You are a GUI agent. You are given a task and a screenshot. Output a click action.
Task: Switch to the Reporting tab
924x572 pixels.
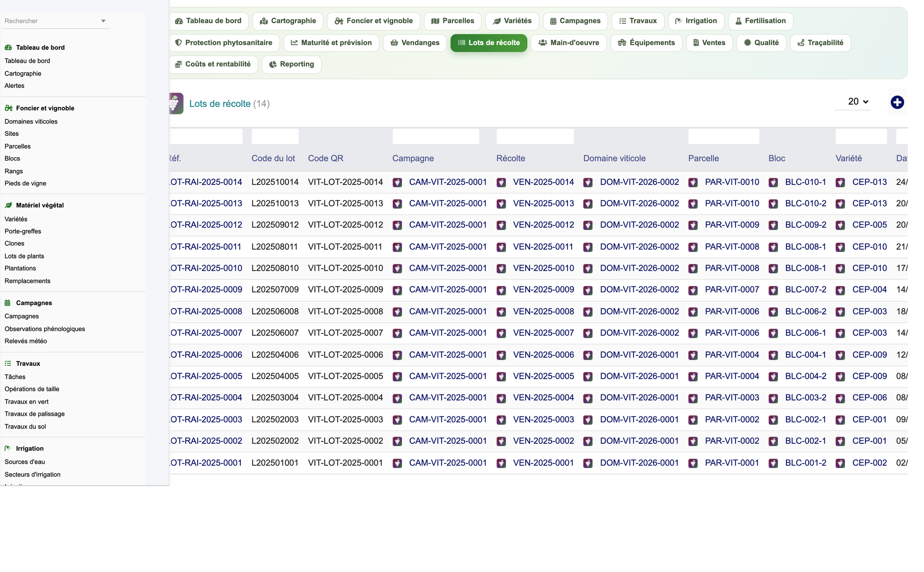pyautogui.click(x=292, y=64)
